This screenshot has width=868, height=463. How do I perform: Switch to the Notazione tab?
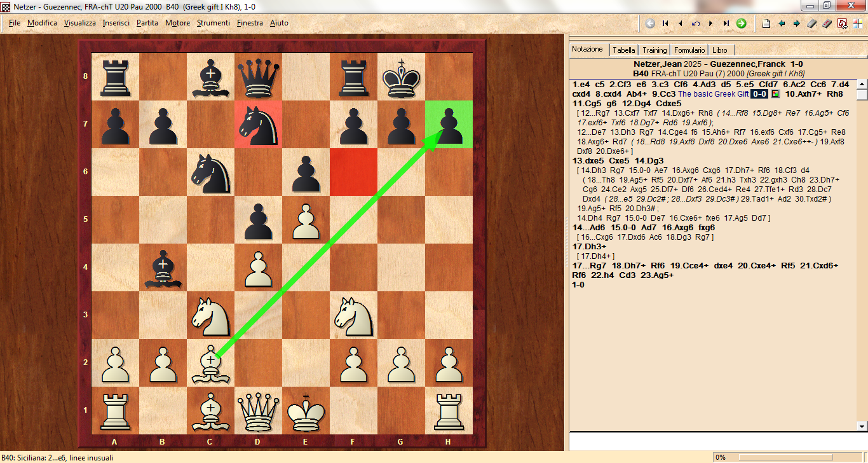(588, 49)
